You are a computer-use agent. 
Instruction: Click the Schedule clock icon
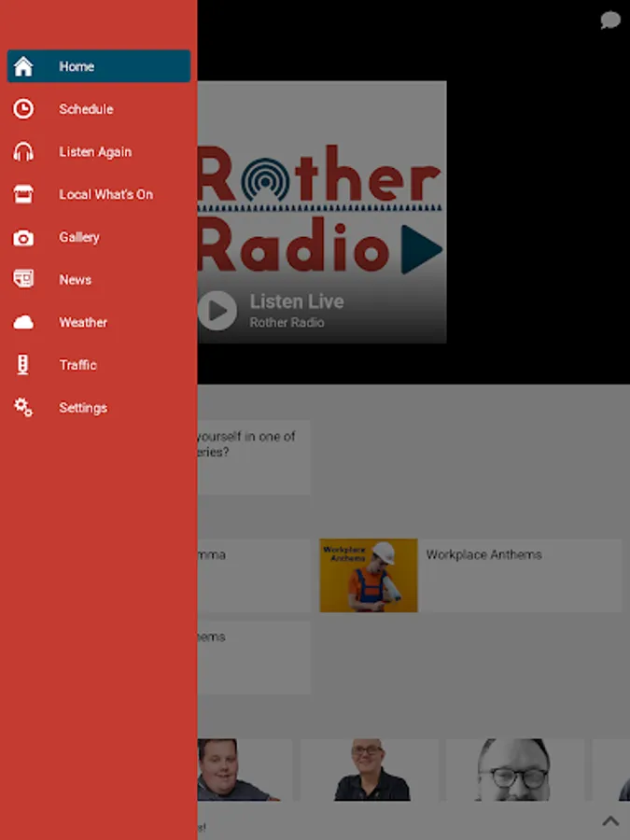click(x=23, y=109)
